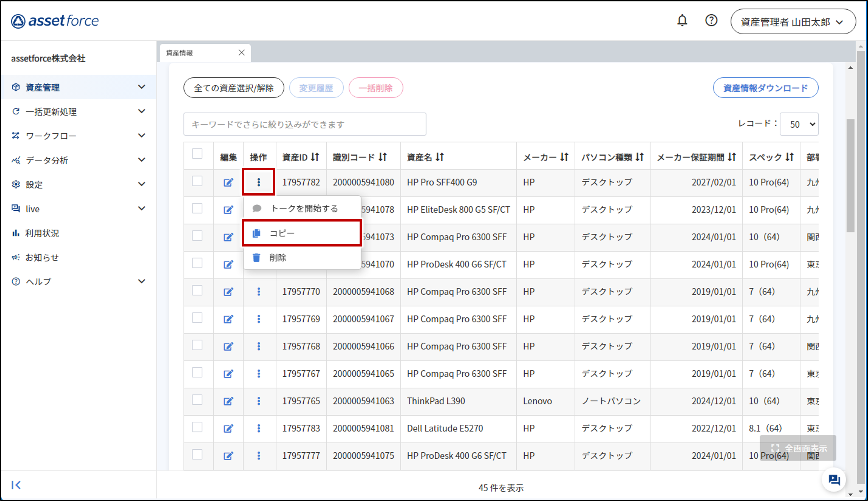This screenshot has height=501, width=868.
Task: Check the ThinkPad L390 row checkbox
Action: click(x=197, y=400)
